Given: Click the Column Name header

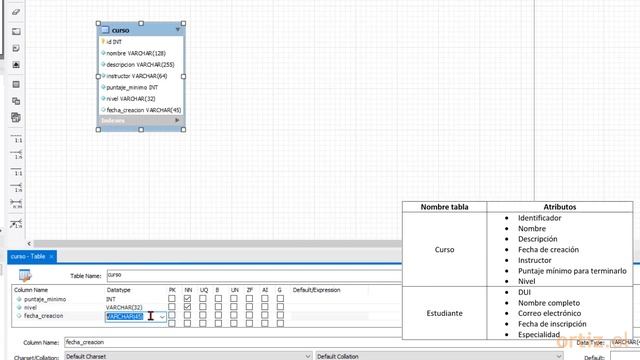Looking at the screenshot, I should coord(31,290).
